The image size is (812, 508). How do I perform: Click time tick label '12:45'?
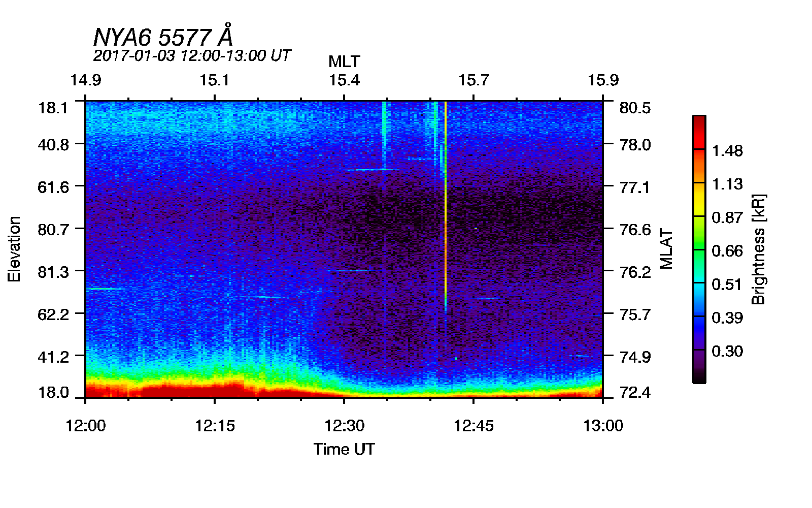(473, 425)
